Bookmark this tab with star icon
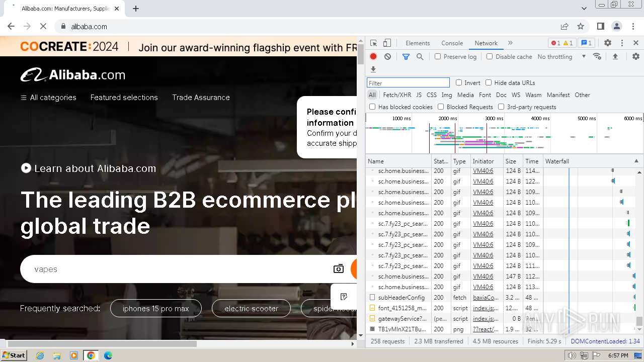 pyautogui.click(x=581, y=26)
